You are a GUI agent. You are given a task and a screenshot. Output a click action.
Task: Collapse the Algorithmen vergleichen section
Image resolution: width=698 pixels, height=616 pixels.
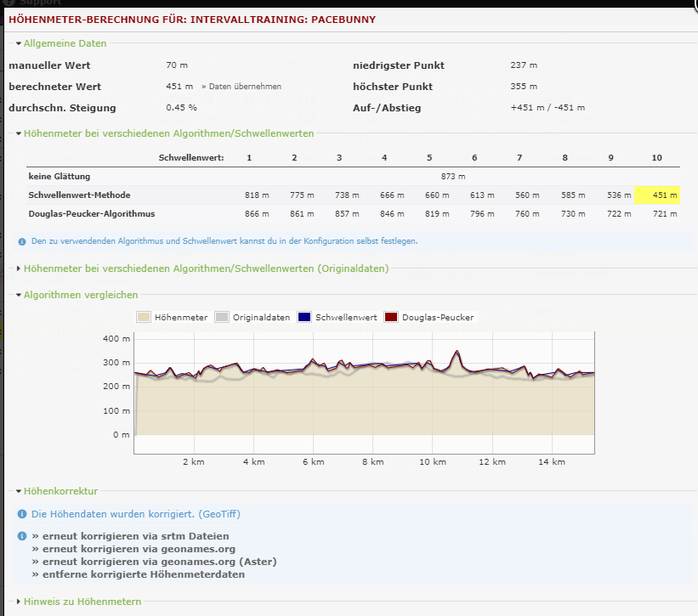[80, 295]
